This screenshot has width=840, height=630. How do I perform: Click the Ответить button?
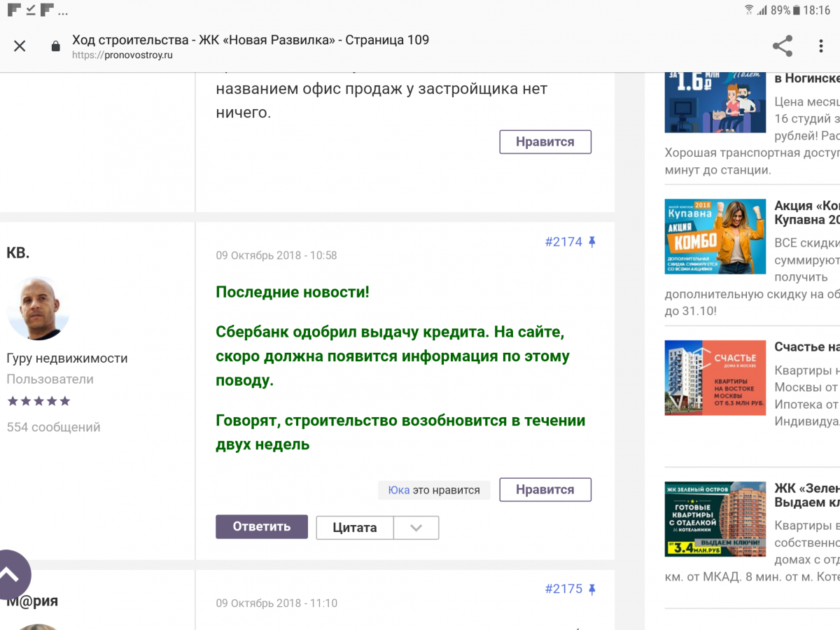pyautogui.click(x=262, y=527)
